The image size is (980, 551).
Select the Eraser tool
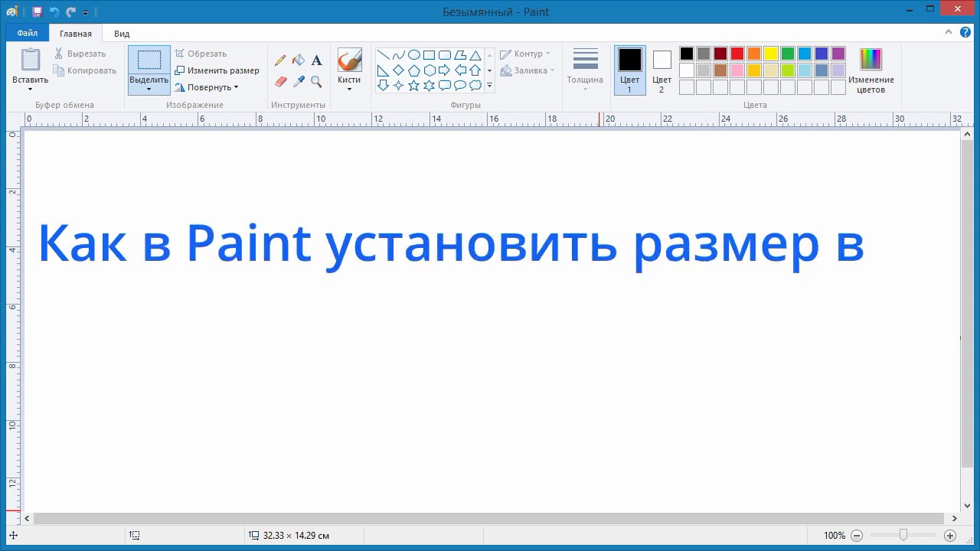coord(280,81)
